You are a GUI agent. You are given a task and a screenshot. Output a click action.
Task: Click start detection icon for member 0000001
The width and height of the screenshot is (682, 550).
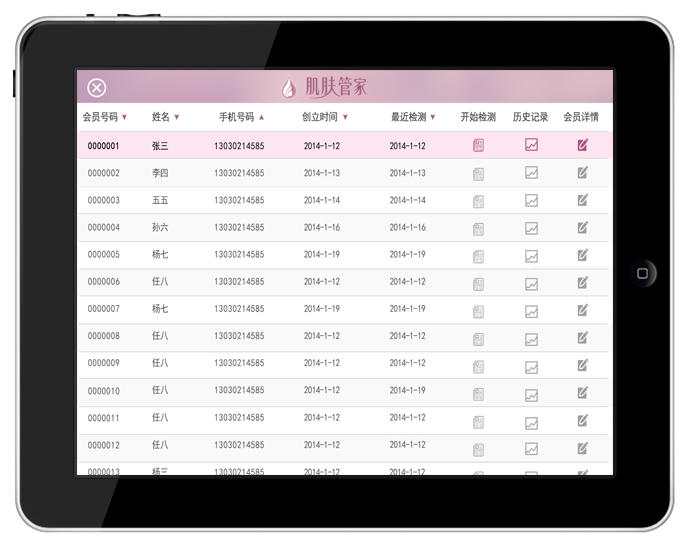(478, 145)
